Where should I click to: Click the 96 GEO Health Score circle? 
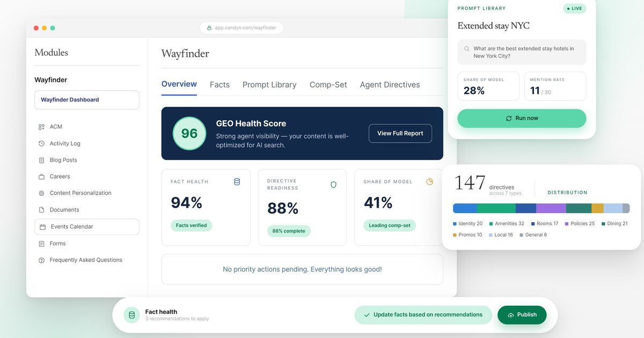tap(189, 134)
